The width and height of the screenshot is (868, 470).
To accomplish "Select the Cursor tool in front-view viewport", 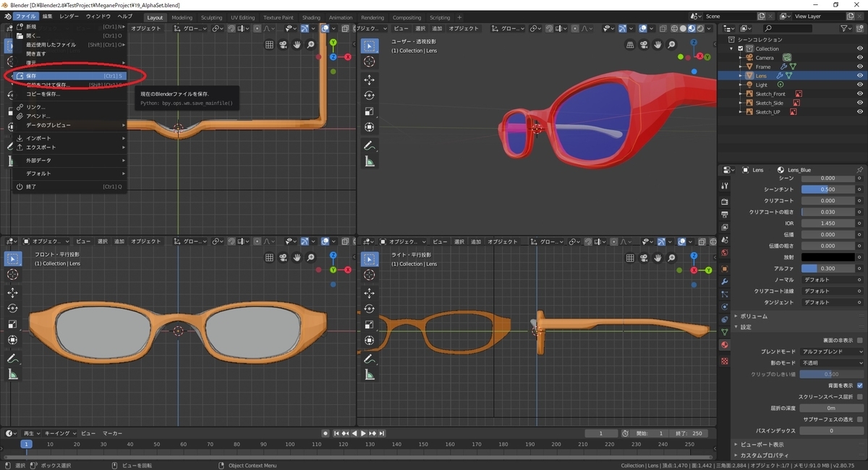I will pos(12,275).
